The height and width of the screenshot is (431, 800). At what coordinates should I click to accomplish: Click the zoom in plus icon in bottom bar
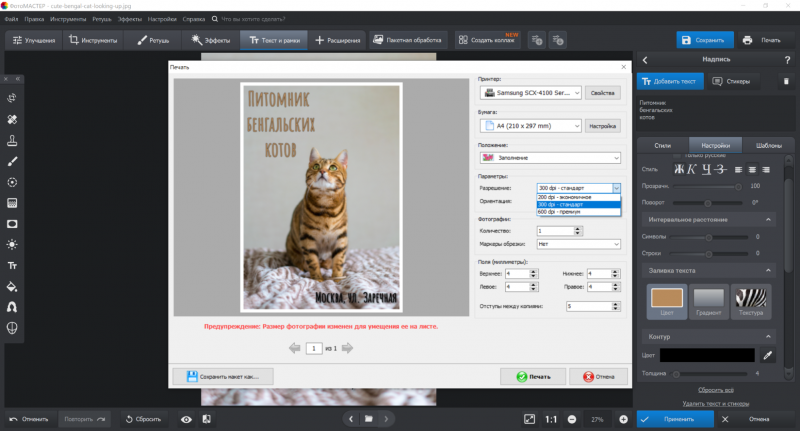pos(623,419)
